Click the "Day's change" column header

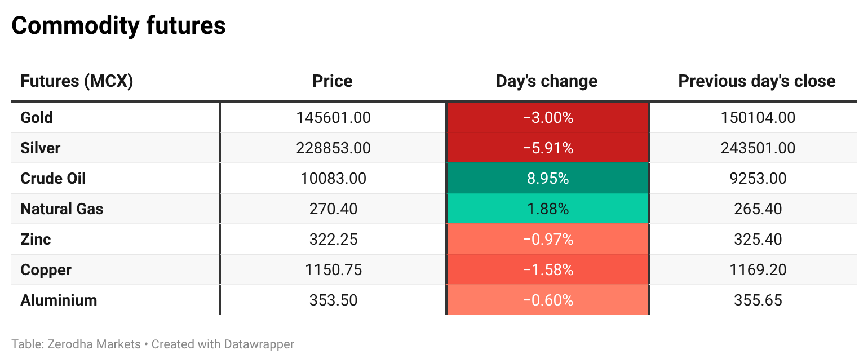(547, 81)
